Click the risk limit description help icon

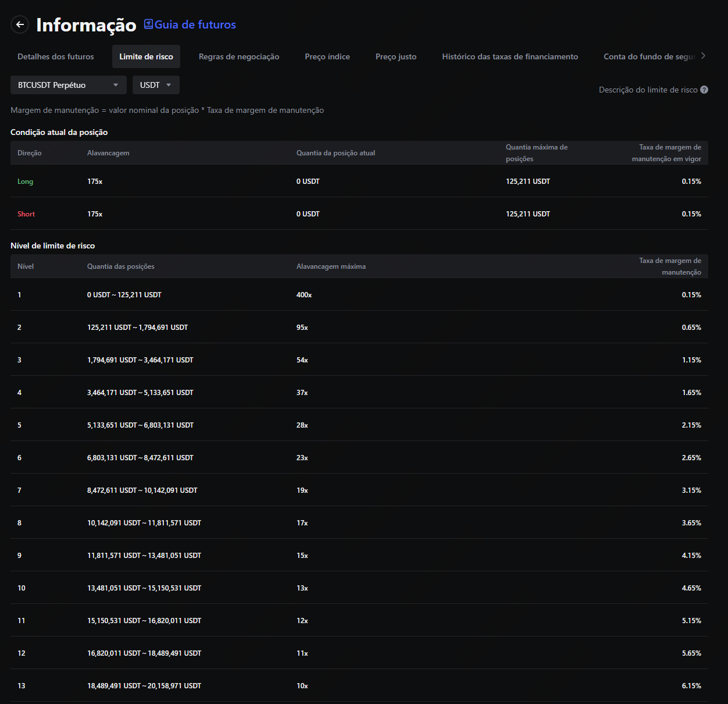click(x=704, y=90)
